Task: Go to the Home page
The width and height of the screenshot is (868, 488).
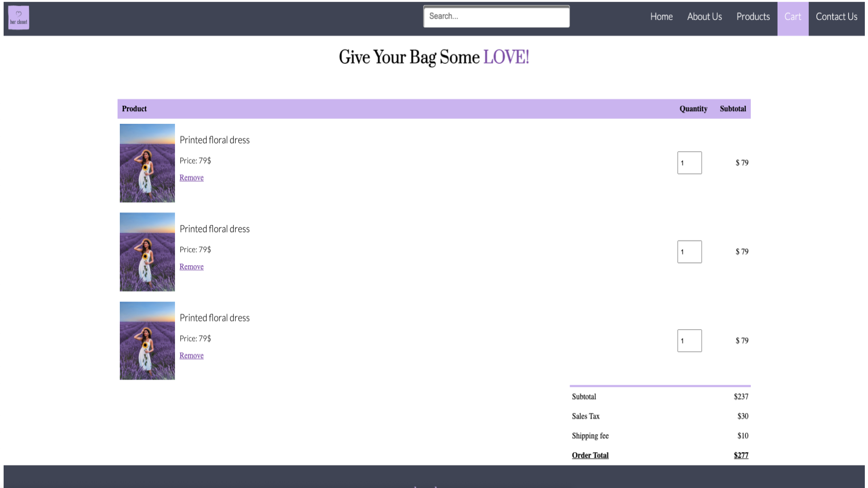Action: coord(661,17)
